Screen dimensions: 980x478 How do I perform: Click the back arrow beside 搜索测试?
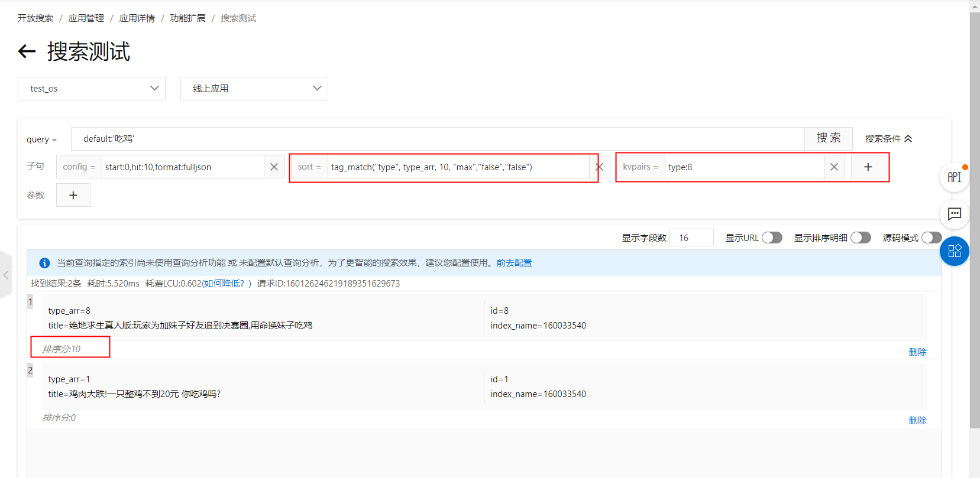pos(27,51)
